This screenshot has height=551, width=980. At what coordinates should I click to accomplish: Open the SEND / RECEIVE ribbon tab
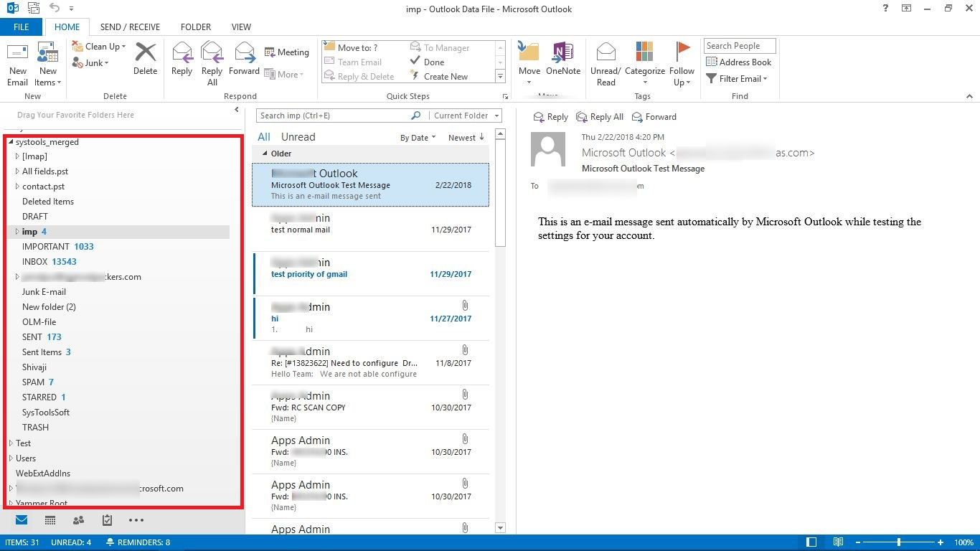pos(131,27)
